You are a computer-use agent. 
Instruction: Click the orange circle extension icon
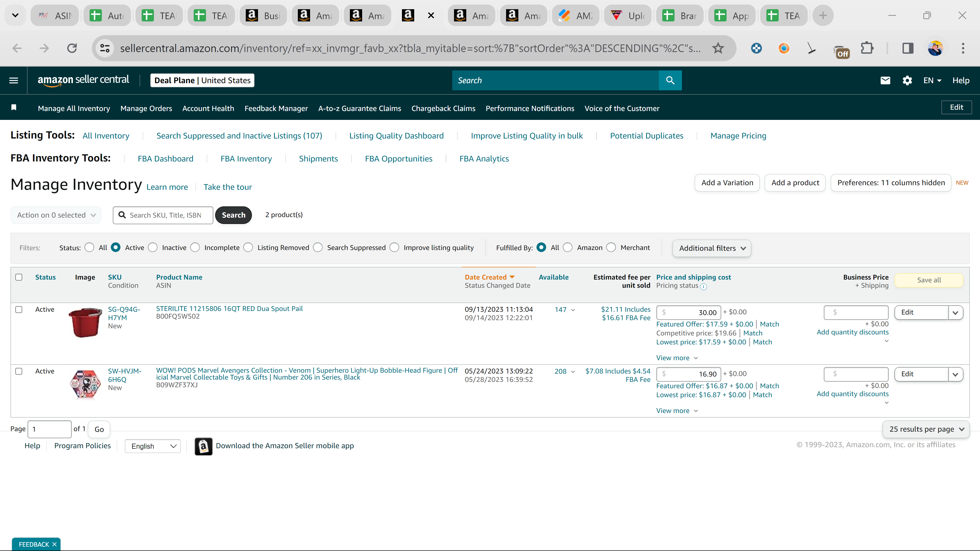coord(784,48)
